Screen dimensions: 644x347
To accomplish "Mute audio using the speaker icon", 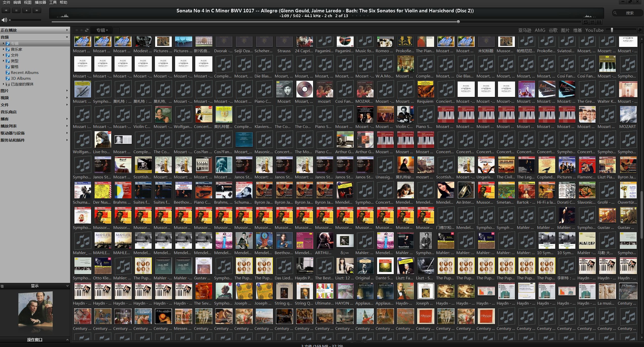I will pos(4,20).
